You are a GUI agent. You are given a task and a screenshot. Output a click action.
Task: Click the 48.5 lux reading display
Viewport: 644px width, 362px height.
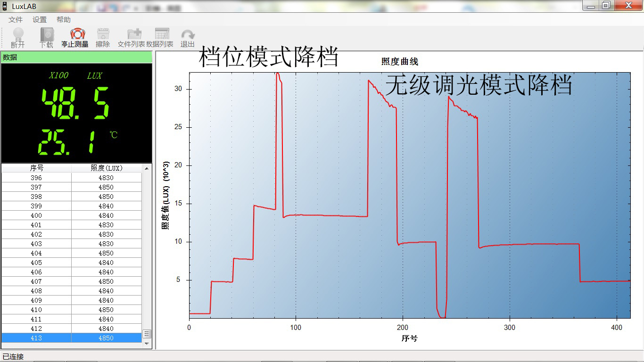pos(75,103)
